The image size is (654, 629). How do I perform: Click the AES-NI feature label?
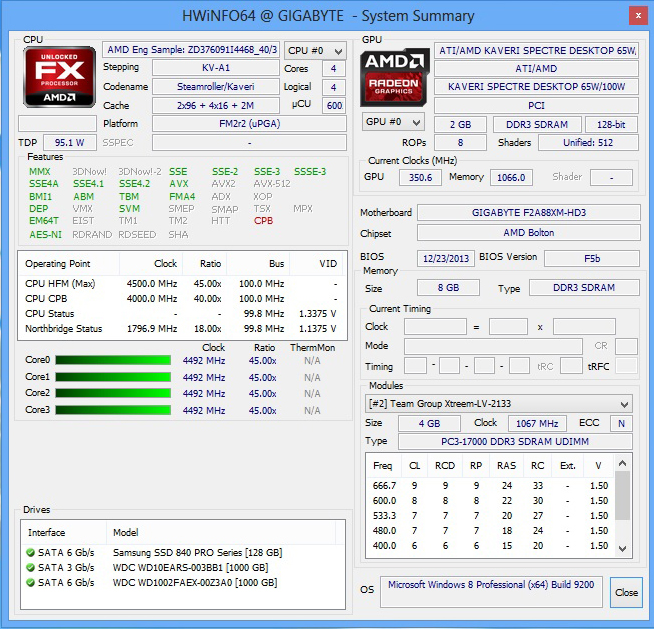coord(45,234)
